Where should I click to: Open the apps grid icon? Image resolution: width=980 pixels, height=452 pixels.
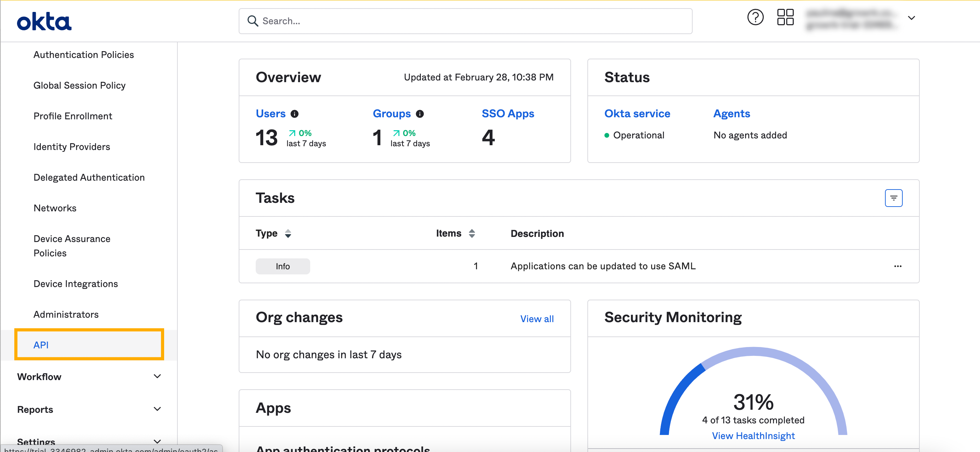785,17
